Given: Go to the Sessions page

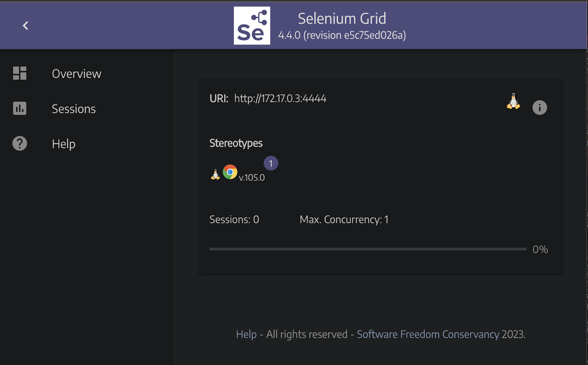Looking at the screenshot, I should tap(73, 109).
